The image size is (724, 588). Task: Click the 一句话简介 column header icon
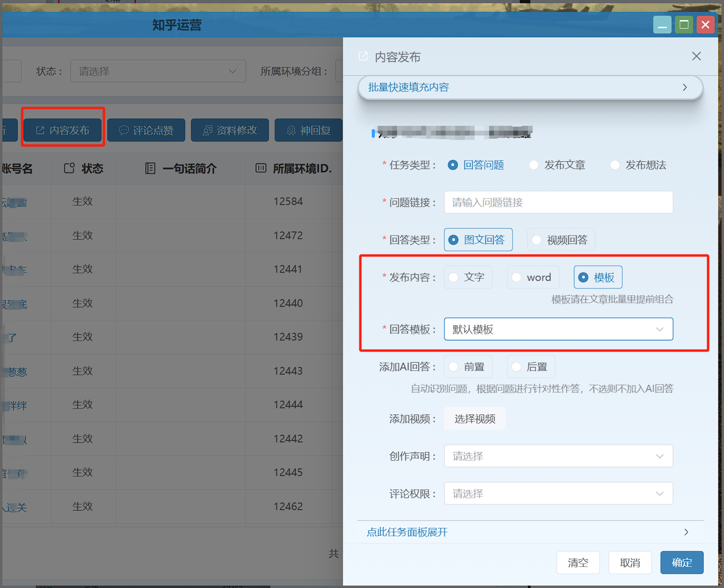[x=150, y=168]
